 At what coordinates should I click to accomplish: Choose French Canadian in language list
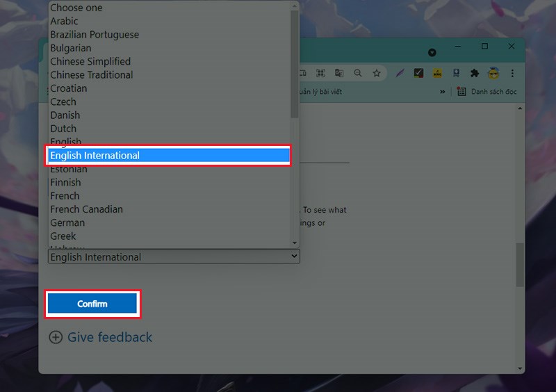coord(86,209)
